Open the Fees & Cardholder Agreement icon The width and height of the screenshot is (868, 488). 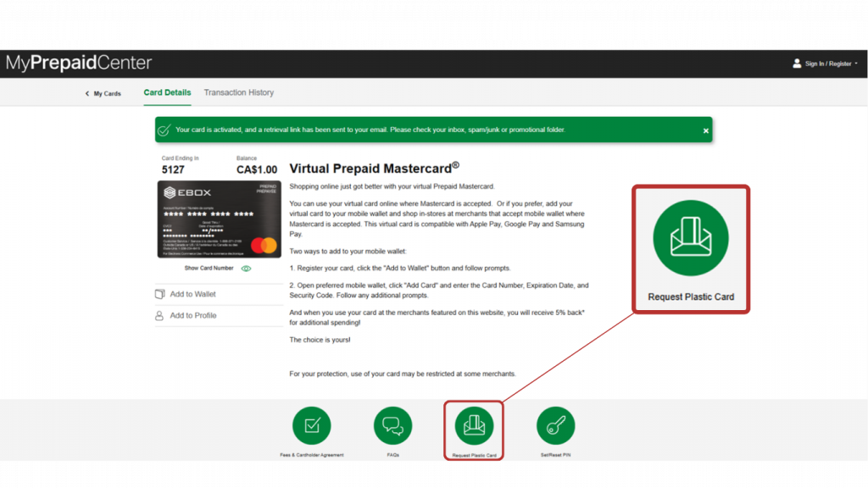(x=311, y=425)
